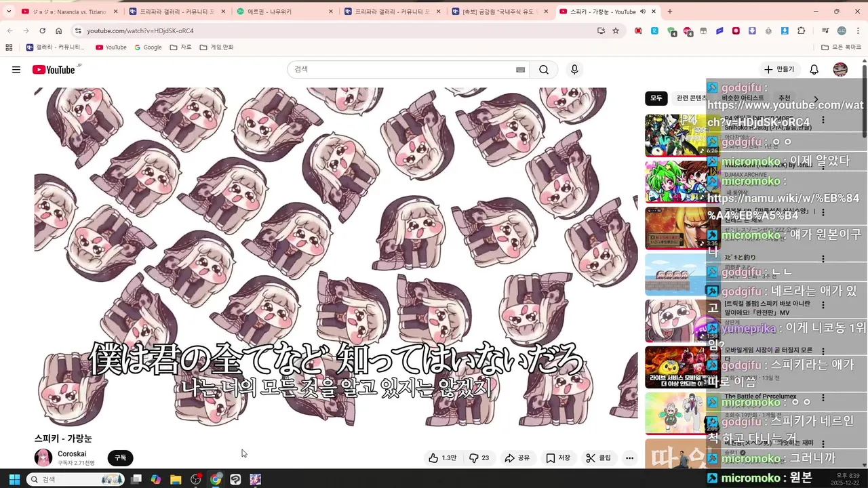
Task: Like the video with thumbs-up
Action: (x=442, y=458)
